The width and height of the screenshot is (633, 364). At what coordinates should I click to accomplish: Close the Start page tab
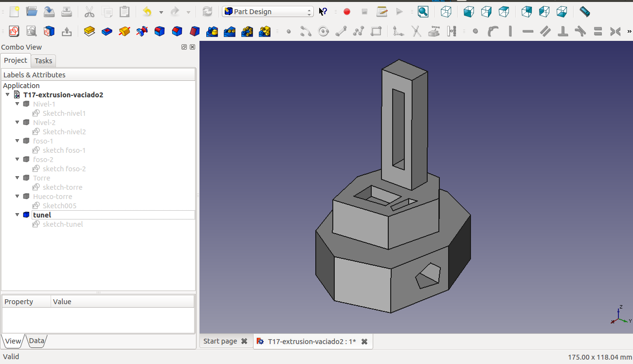[244, 342]
